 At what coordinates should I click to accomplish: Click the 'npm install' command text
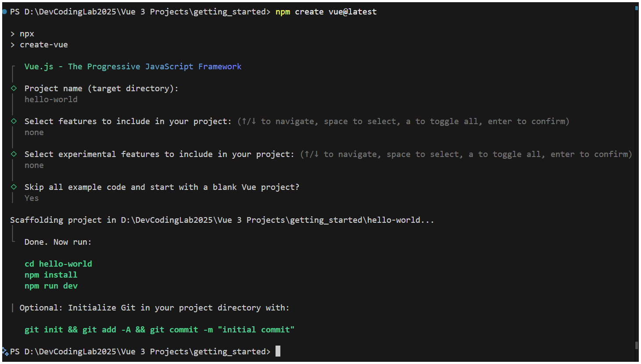point(51,275)
